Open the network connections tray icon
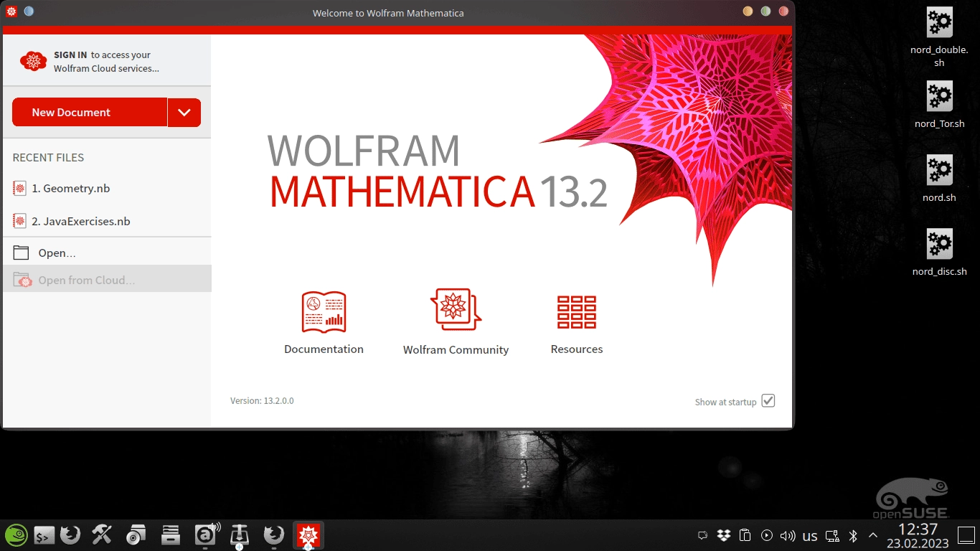The image size is (980, 551). pyautogui.click(x=832, y=535)
